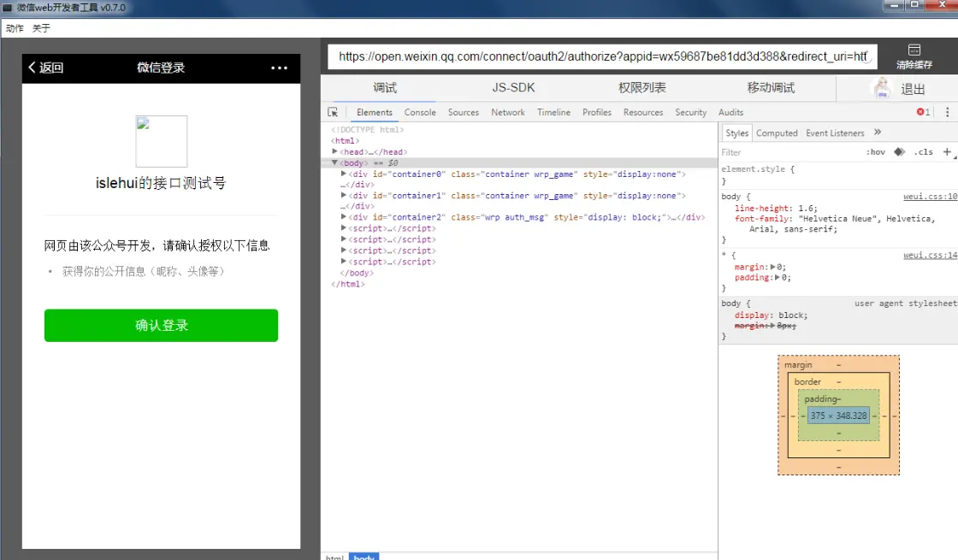Expand the margin shorthand triangle

(773, 267)
